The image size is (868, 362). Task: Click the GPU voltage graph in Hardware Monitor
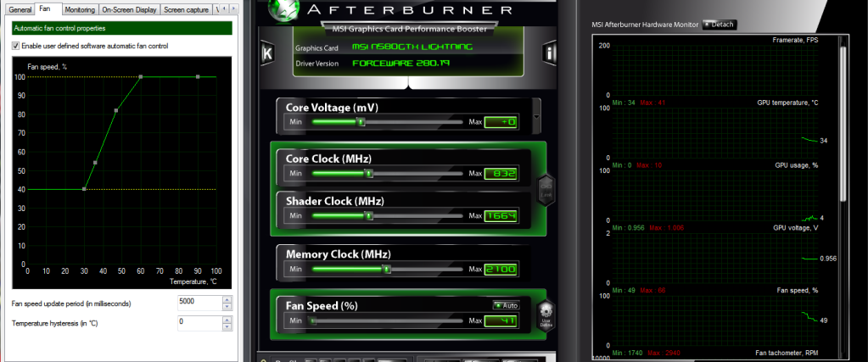pyautogui.click(x=716, y=258)
